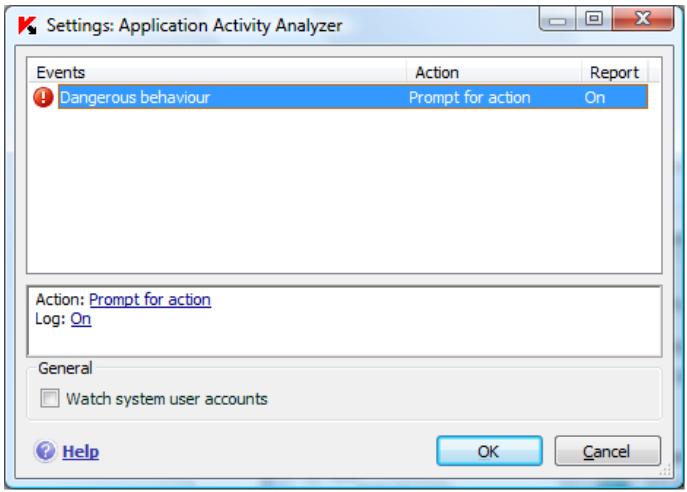
Task: Toggle the Log On link
Action: (81, 319)
